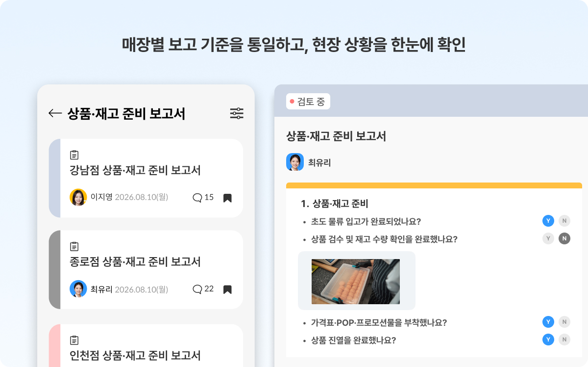This screenshot has width=588, height=367.
Task: Click the 최유리 name in detail panel
Action: 319,162
